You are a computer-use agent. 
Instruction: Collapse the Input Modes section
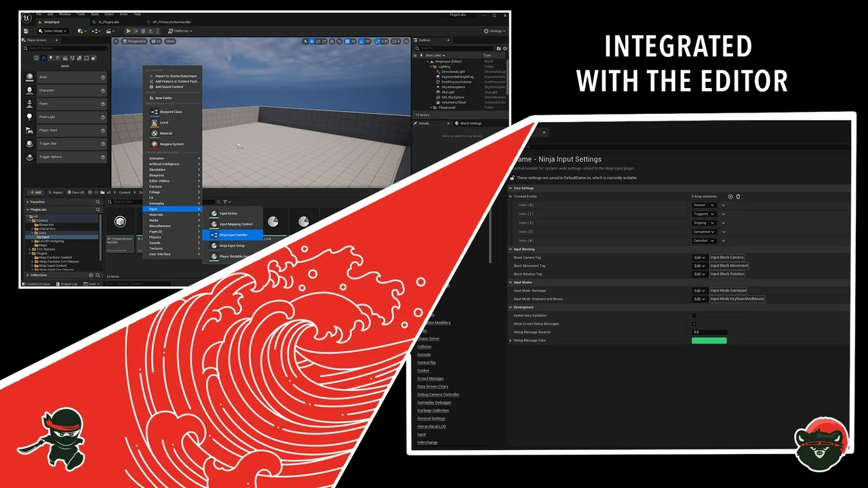(x=511, y=282)
